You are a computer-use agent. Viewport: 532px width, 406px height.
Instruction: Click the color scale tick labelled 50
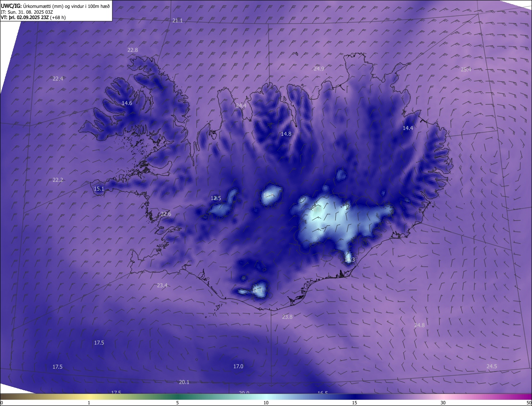529,403
